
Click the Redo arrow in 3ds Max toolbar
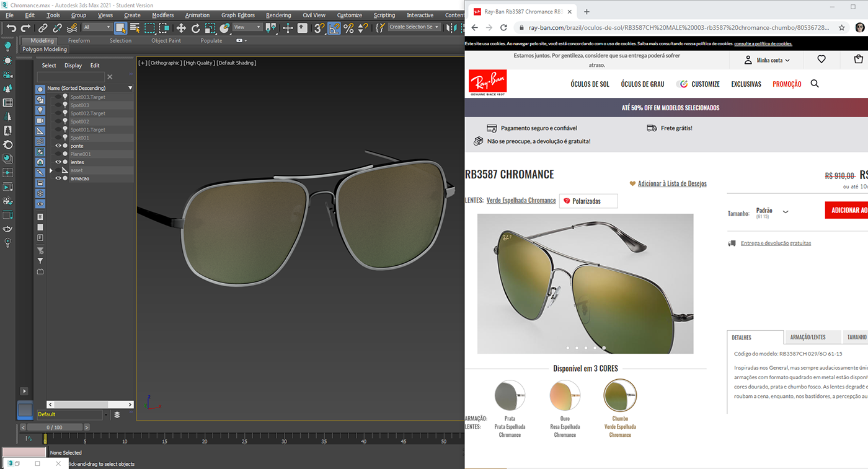(x=26, y=28)
